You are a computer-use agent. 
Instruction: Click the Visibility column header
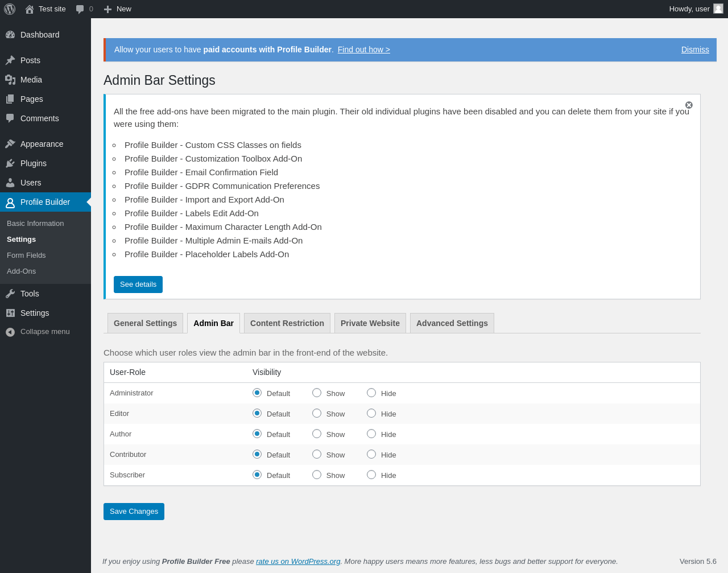[x=267, y=372]
